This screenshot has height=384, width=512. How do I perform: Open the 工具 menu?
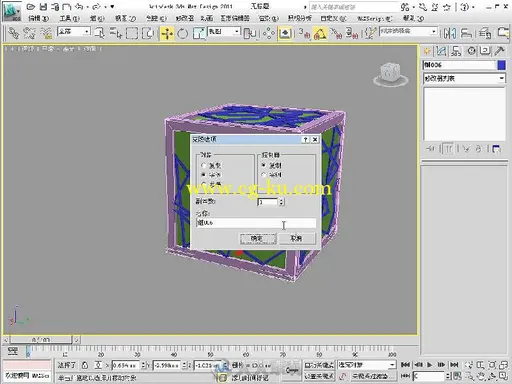(69, 18)
